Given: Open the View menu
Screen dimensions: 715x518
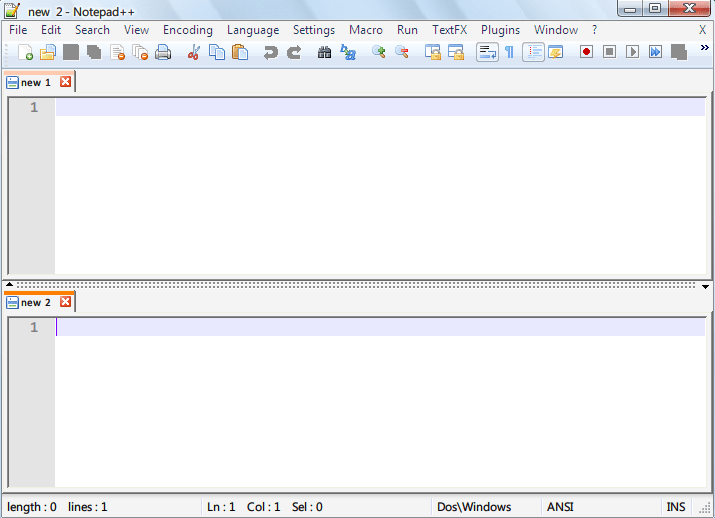Looking at the screenshot, I should (136, 30).
